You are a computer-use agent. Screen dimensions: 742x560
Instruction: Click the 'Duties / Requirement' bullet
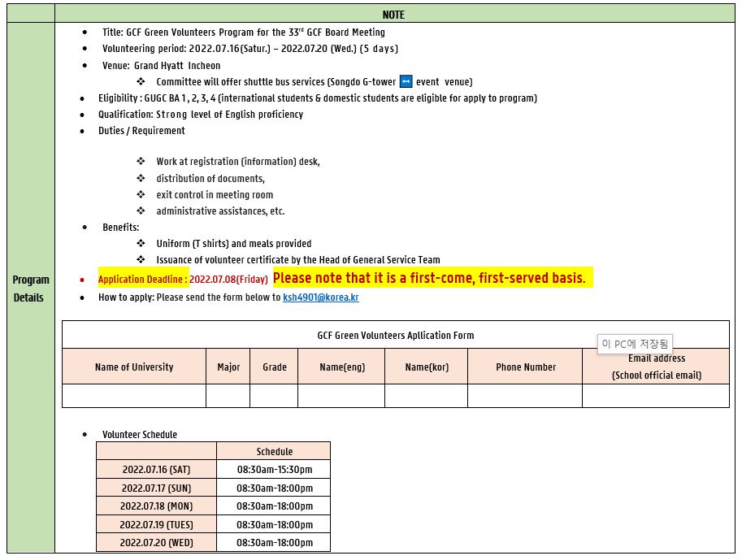(141, 131)
